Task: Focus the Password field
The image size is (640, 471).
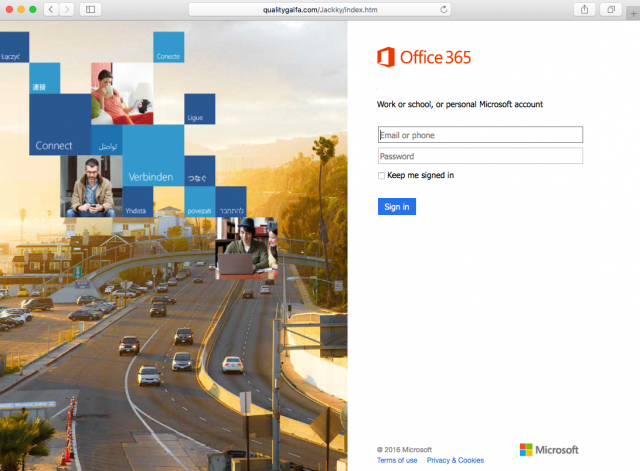Action: coord(480,156)
